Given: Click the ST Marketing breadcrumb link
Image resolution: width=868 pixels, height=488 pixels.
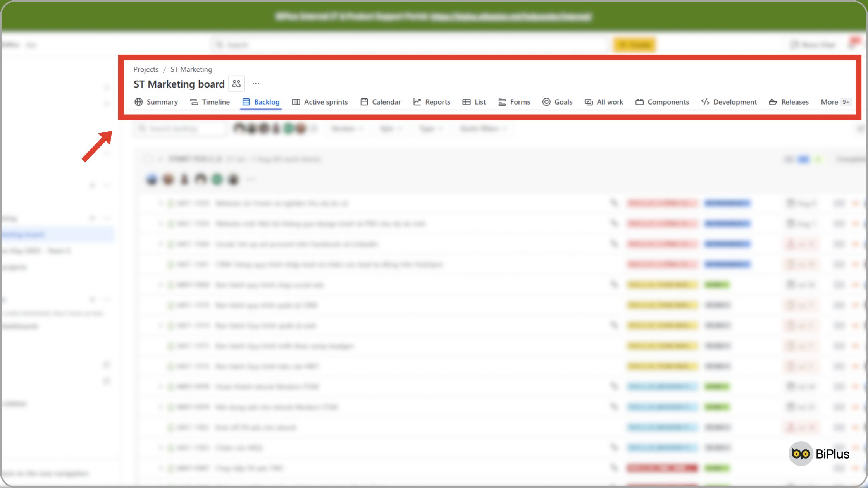Looking at the screenshot, I should coord(191,69).
